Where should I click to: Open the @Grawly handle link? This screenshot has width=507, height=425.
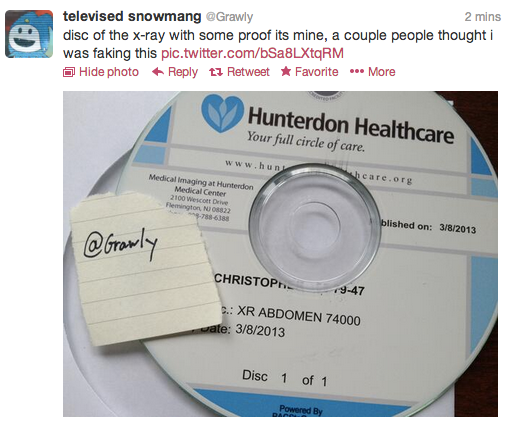[x=229, y=17]
